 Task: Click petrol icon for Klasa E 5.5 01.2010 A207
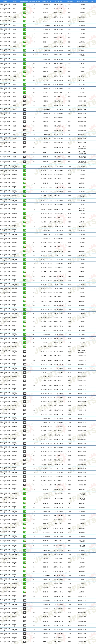[25, 592]
